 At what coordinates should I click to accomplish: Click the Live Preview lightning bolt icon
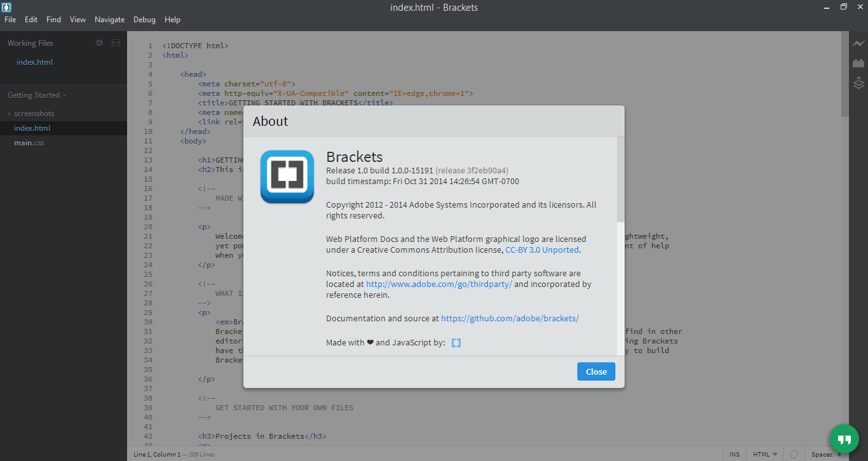click(858, 44)
